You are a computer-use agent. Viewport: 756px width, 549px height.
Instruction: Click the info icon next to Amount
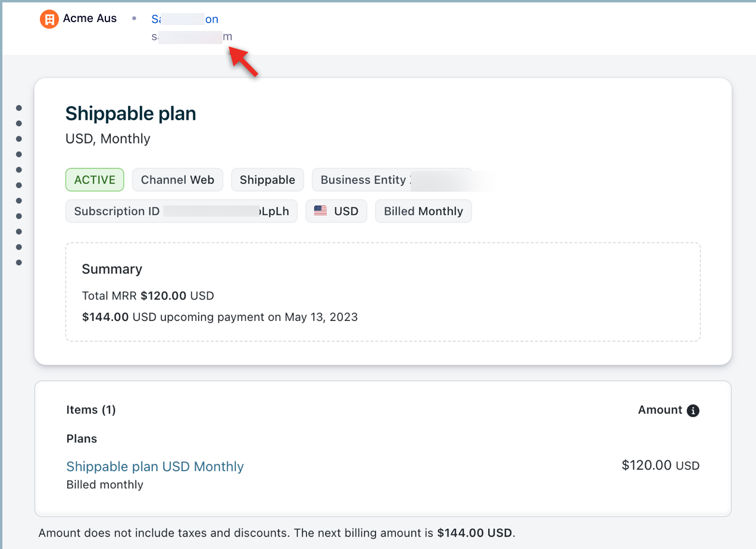click(x=692, y=410)
